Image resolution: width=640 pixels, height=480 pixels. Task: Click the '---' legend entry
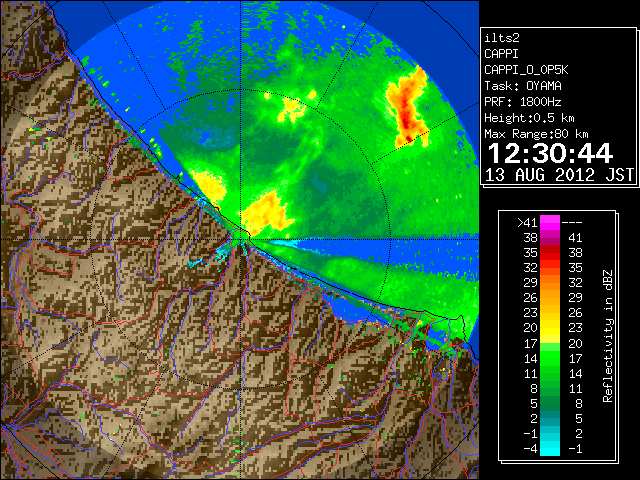click(x=572, y=222)
